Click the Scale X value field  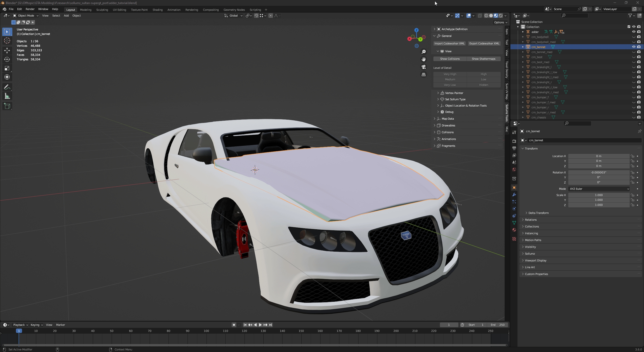(598, 195)
